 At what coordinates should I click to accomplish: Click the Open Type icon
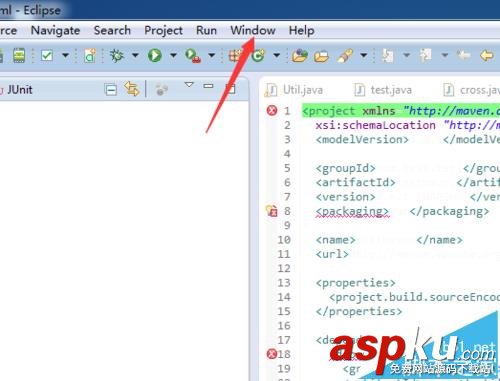[300, 56]
